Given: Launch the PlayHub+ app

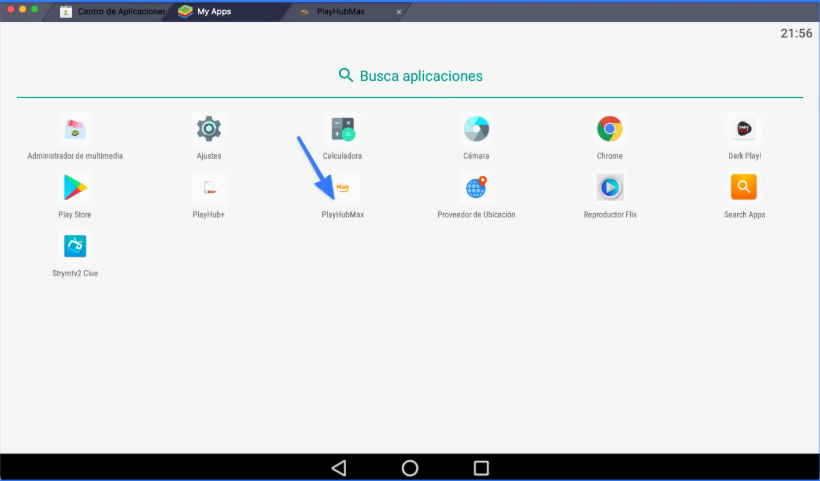Looking at the screenshot, I should click(209, 187).
